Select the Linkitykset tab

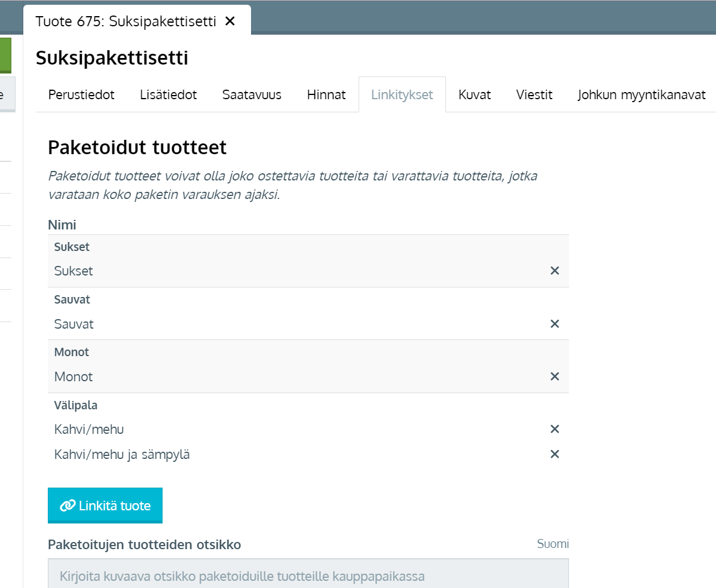tap(402, 94)
